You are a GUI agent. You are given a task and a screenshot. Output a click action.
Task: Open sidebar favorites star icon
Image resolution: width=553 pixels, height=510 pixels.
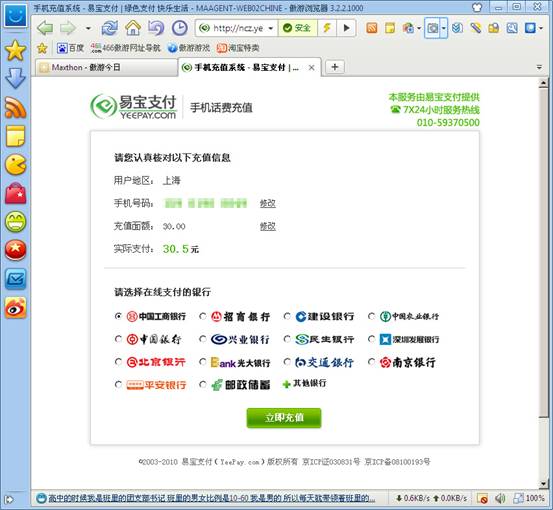point(15,51)
